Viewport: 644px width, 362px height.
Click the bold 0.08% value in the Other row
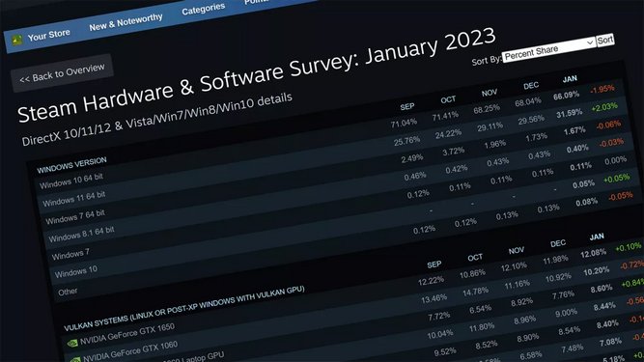tap(586, 202)
